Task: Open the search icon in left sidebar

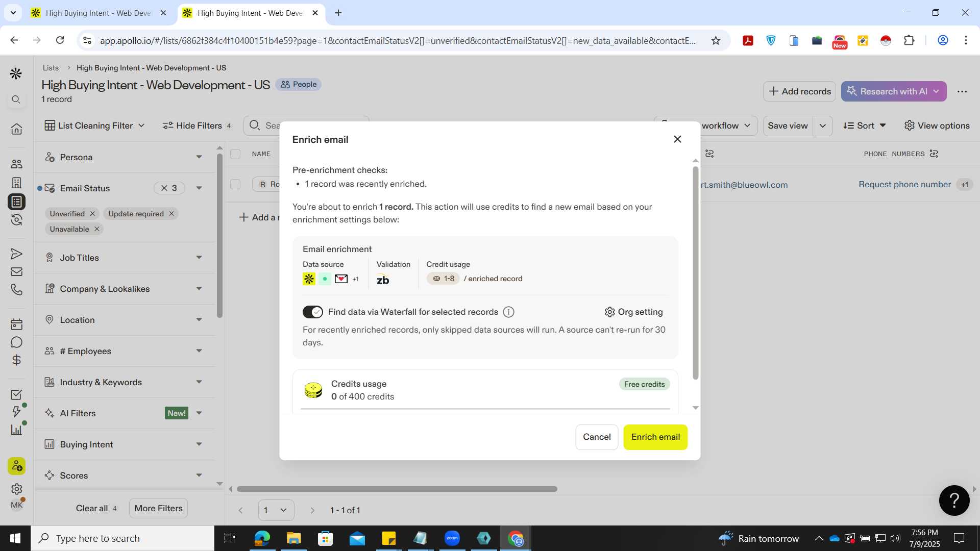Action: [x=16, y=99]
